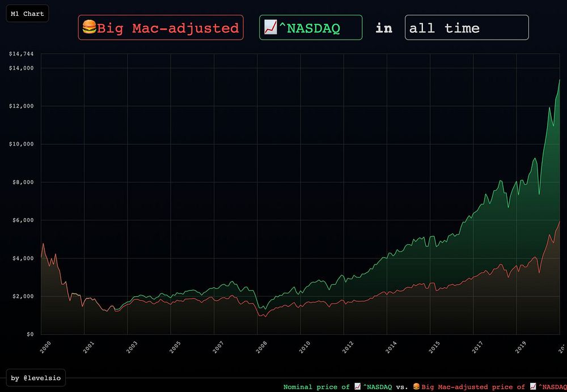Click the 'in' text between selectors
Viewport: 567px width, 392px height.
(x=384, y=28)
